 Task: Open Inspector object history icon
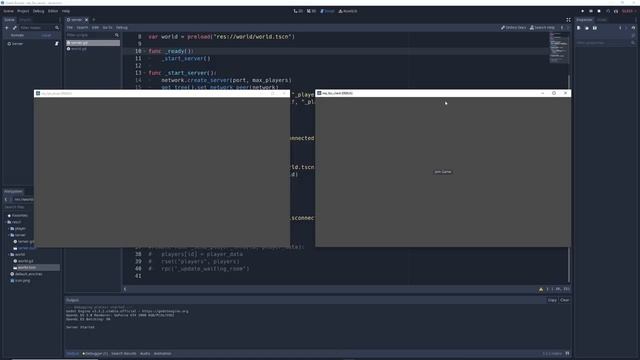coord(633,28)
